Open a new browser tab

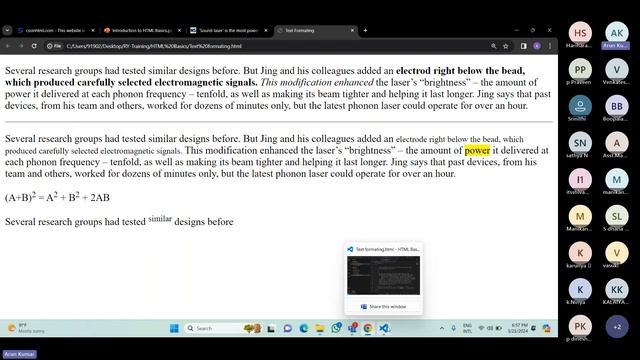[x=365, y=30]
